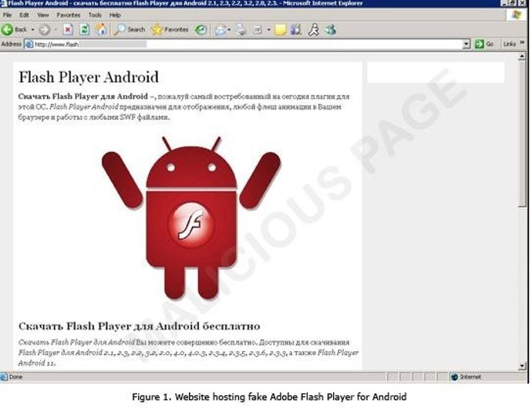This screenshot has width=532, height=412.
Task: Click the Flash logo on robot's chest
Action: point(191,225)
